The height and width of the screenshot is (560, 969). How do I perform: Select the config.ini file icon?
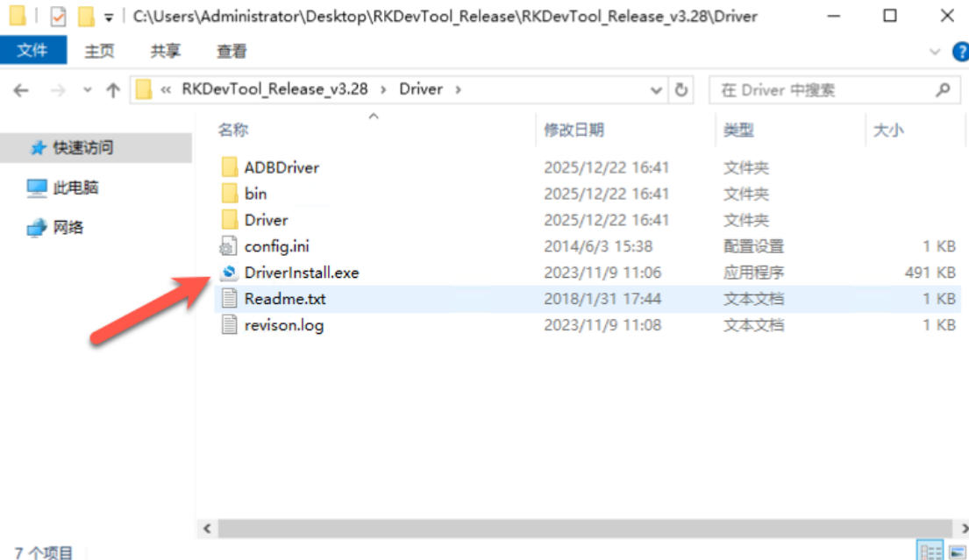(x=228, y=246)
